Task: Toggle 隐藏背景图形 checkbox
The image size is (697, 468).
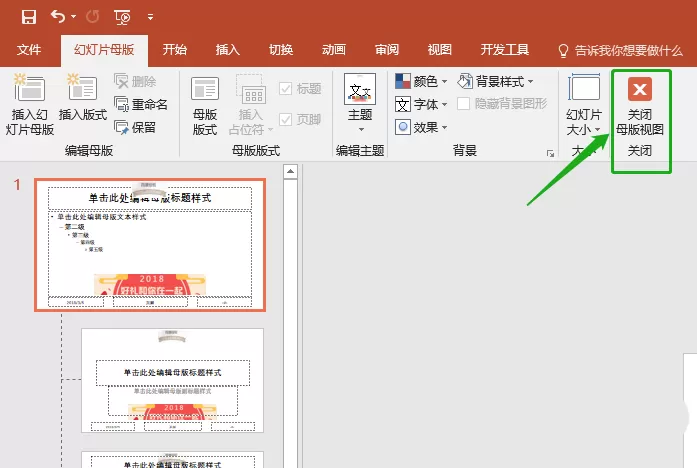Action: [x=502, y=104]
